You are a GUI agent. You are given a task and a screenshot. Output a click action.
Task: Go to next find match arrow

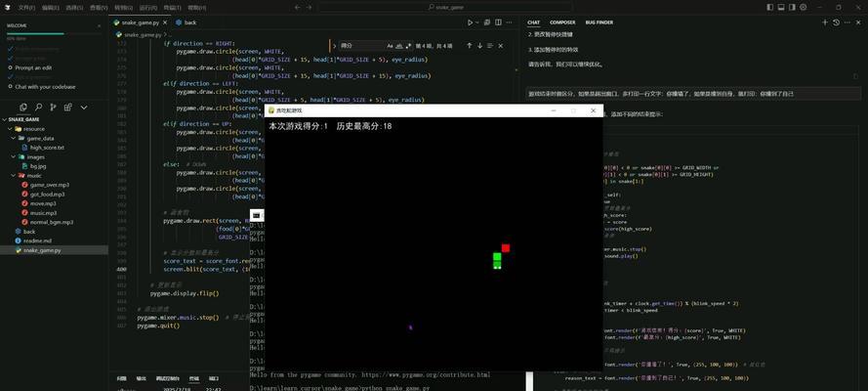click(x=480, y=45)
